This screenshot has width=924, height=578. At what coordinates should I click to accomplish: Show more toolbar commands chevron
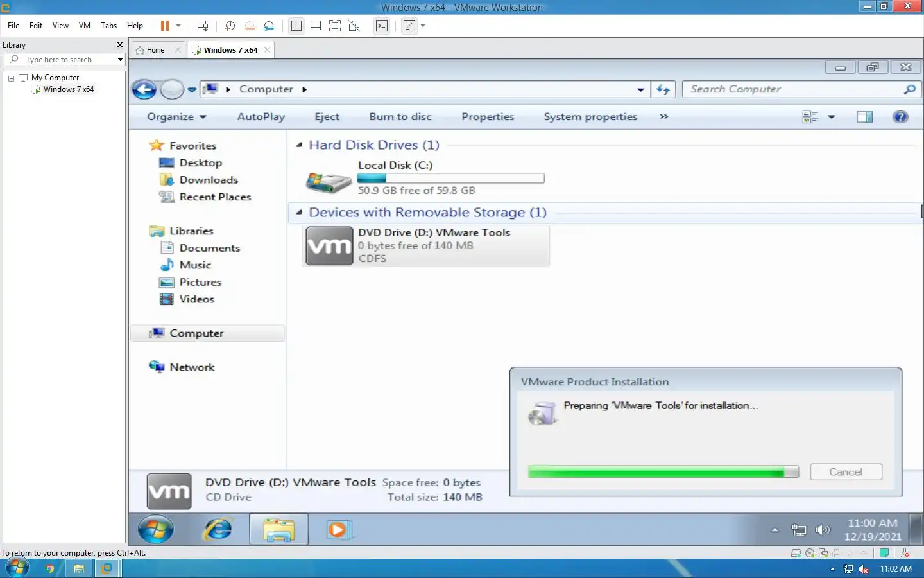click(664, 117)
